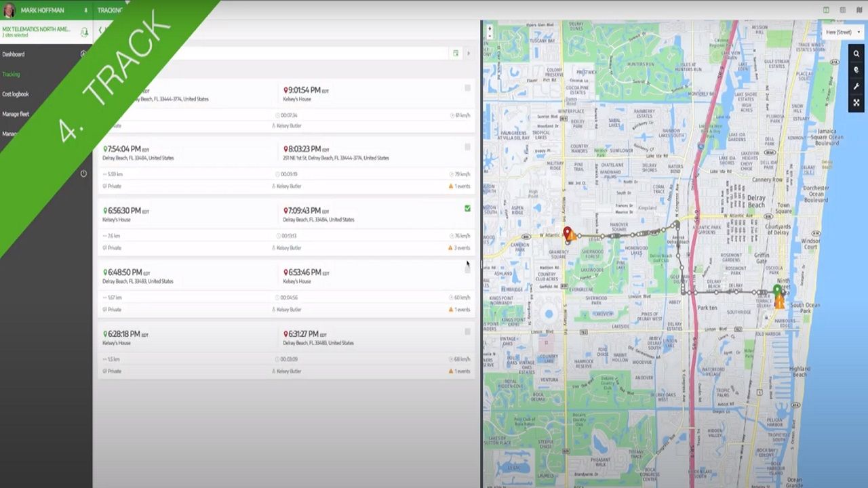Screen dimensions: 868x488
Task: Open the Cost logbook menu item
Action: point(16,94)
